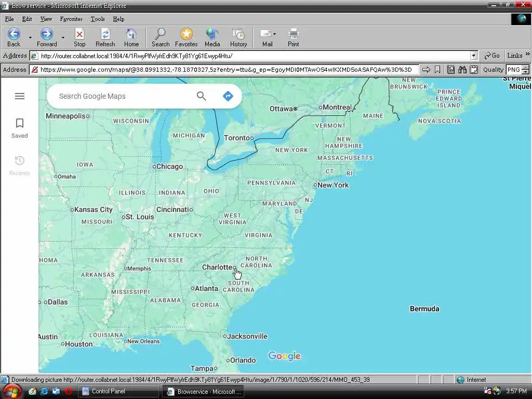Image resolution: width=532 pixels, height=399 pixels.
Task: Reload the page with Refresh
Action: 105,37
